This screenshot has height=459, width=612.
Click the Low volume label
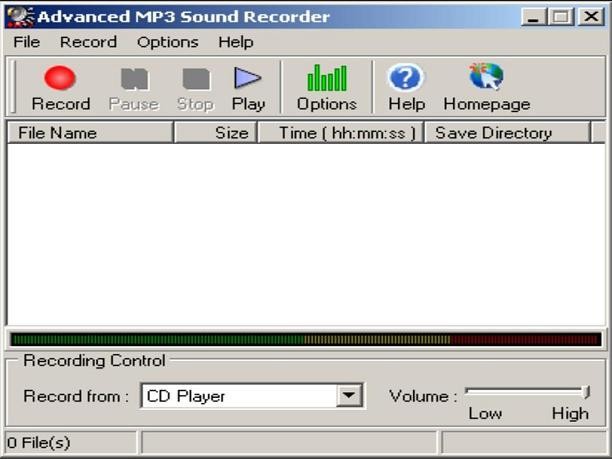pos(485,413)
